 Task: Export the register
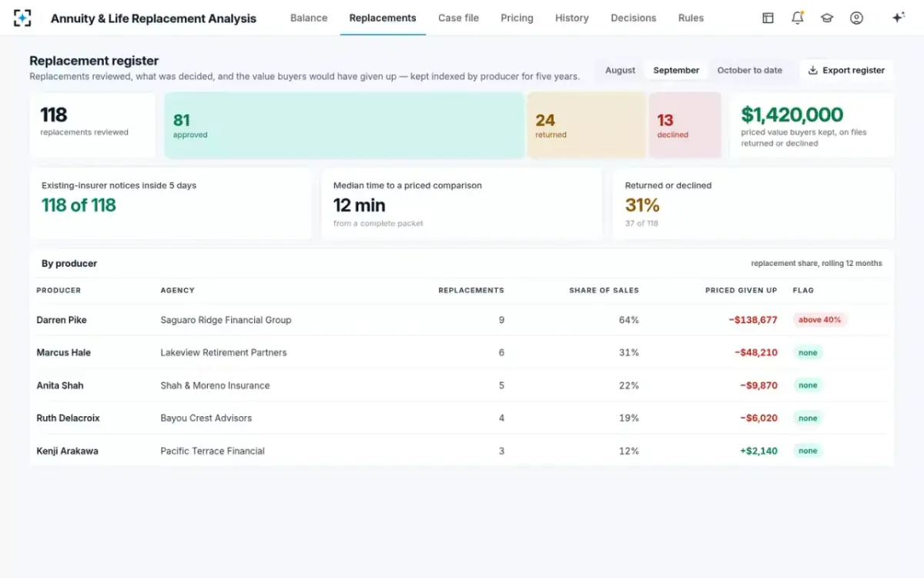846,70
